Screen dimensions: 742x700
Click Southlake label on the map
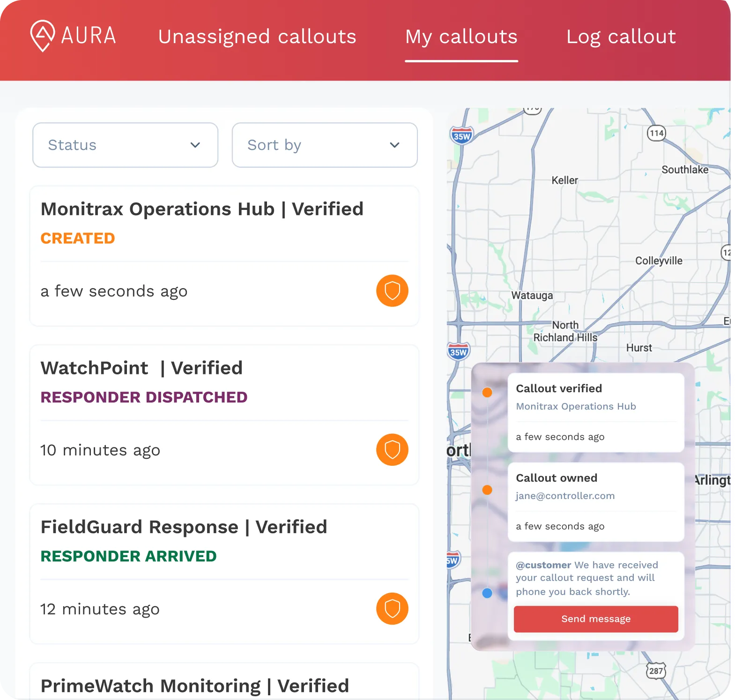(685, 170)
